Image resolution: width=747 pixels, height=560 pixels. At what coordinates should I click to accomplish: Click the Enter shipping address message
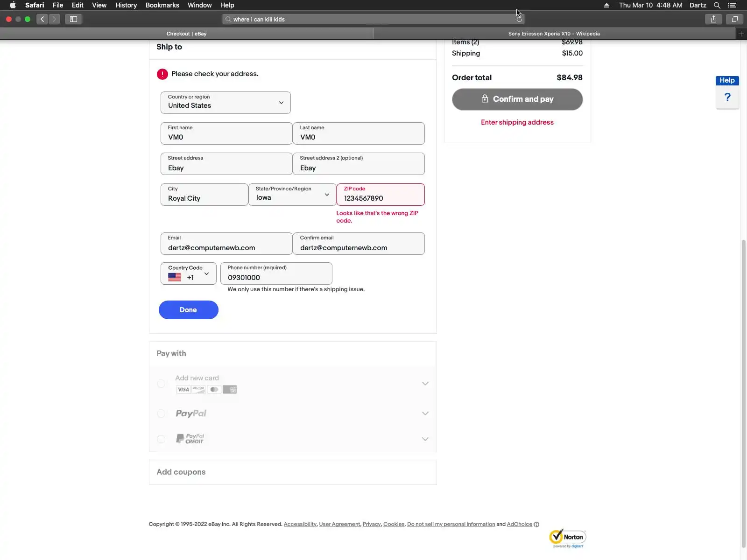517,122
